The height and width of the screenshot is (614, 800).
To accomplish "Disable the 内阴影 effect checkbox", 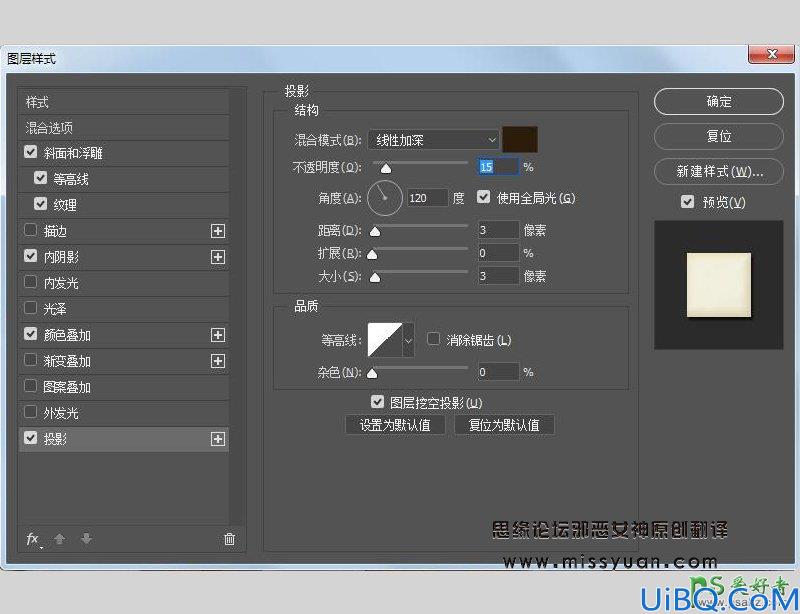I will [x=31, y=256].
